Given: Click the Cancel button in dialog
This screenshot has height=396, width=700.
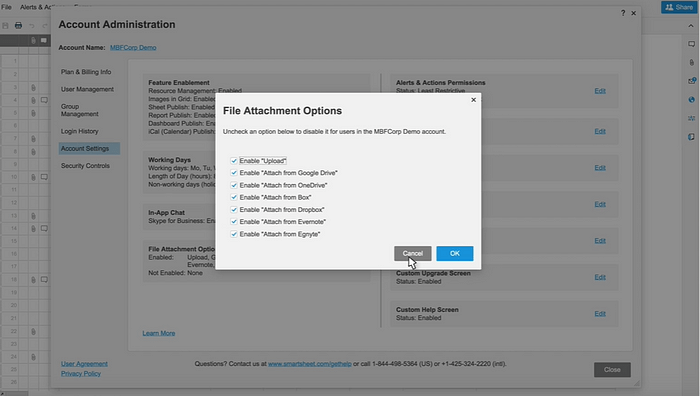Looking at the screenshot, I should (x=412, y=254).
